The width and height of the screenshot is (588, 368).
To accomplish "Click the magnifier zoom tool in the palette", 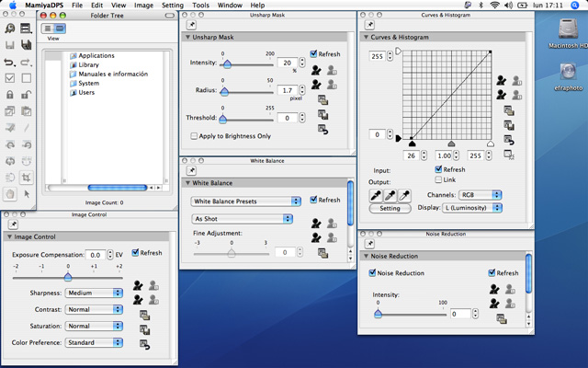I will coord(10,29).
